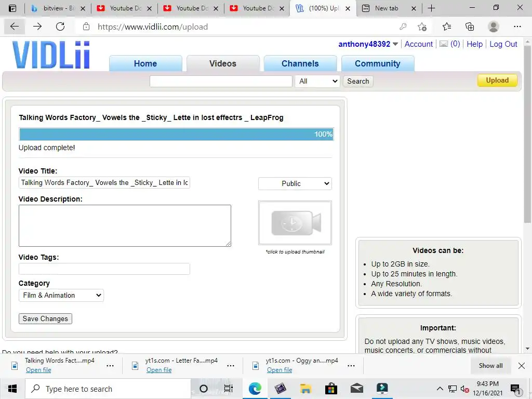Open the saved passwords key icon

point(403,26)
